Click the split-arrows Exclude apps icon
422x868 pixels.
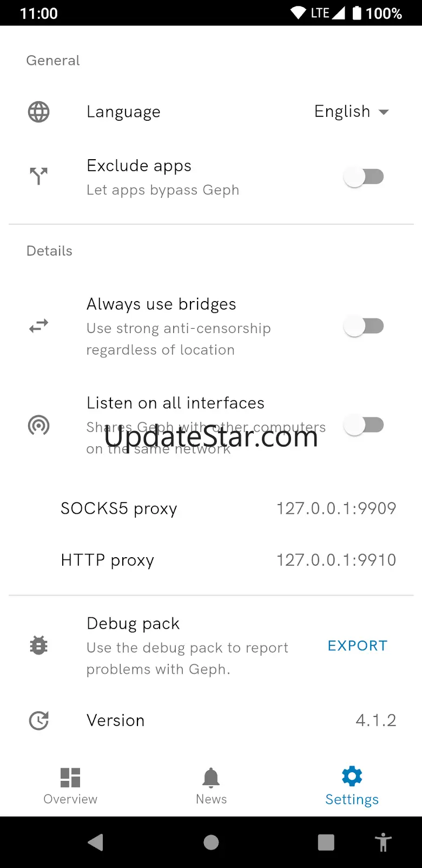click(38, 176)
